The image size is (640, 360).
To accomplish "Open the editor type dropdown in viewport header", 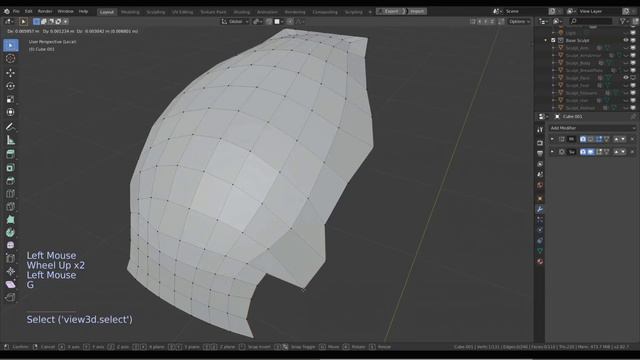I will (x=9, y=22).
